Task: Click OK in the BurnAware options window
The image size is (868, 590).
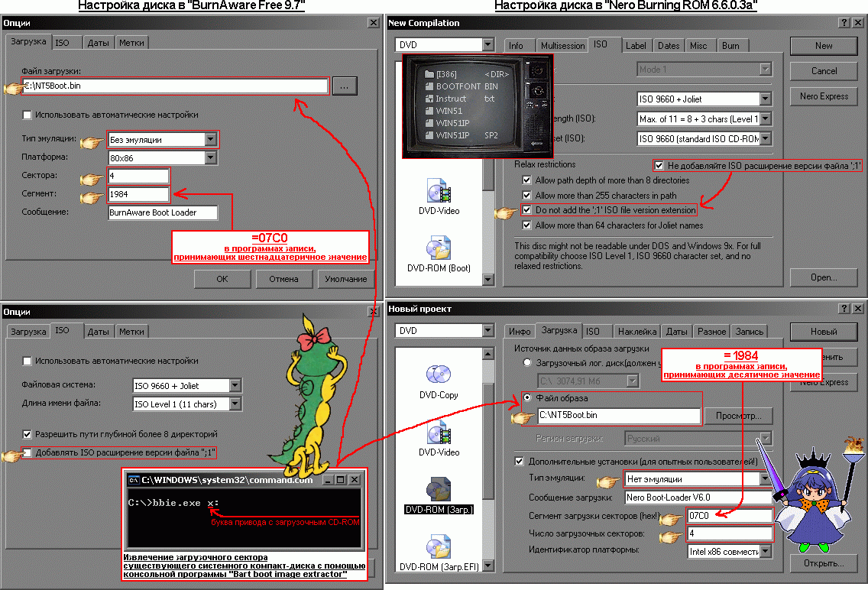Action: [x=222, y=279]
